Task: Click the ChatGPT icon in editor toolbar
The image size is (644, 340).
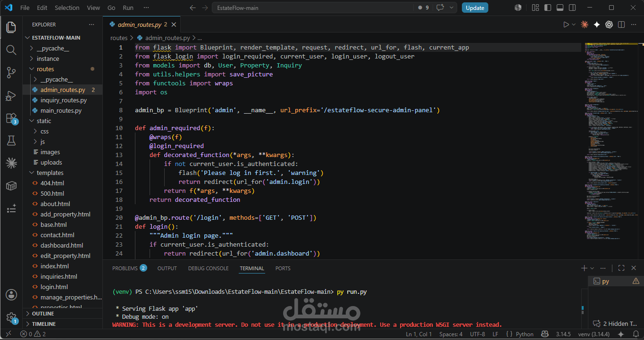Action: tap(609, 25)
